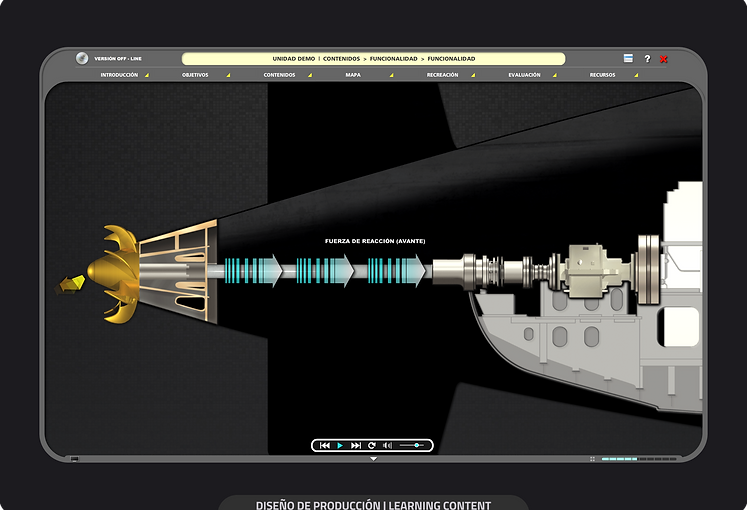
Task: Click the page progress indicator bar
Action: (639, 459)
